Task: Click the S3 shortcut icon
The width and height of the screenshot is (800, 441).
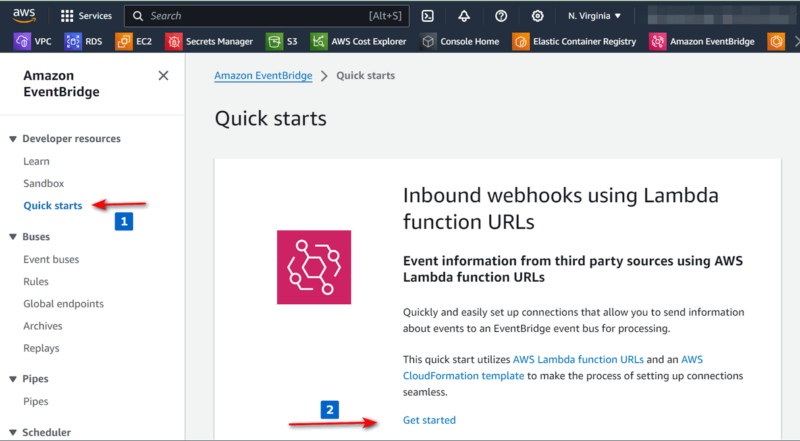Action: 274,41
